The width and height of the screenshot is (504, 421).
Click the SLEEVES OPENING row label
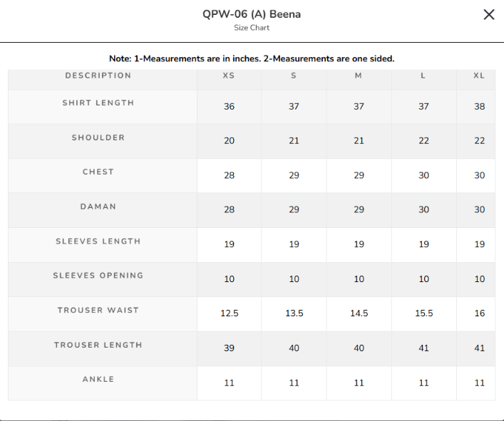click(x=98, y=276)
